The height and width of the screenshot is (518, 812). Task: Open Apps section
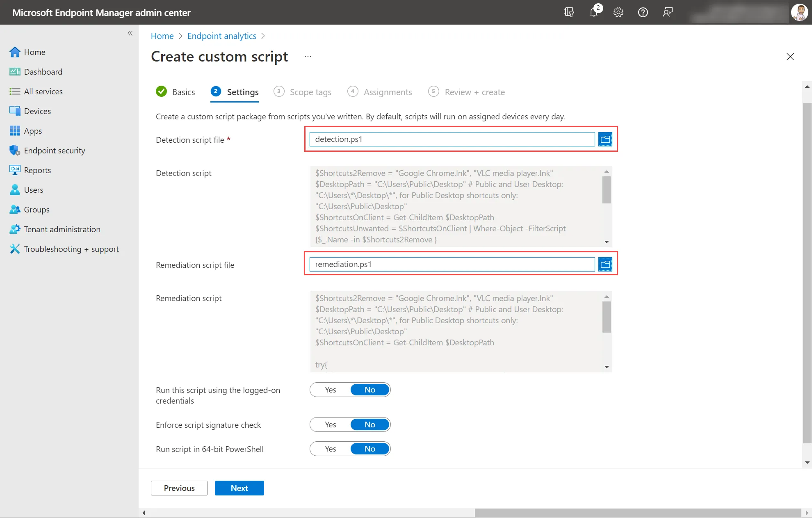33,131
